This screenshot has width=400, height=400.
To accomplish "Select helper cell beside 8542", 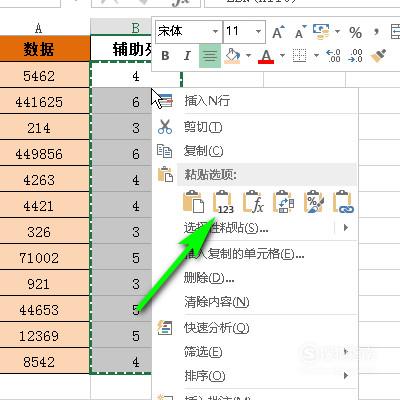I will pyautogui.click(x=121, y=361).
